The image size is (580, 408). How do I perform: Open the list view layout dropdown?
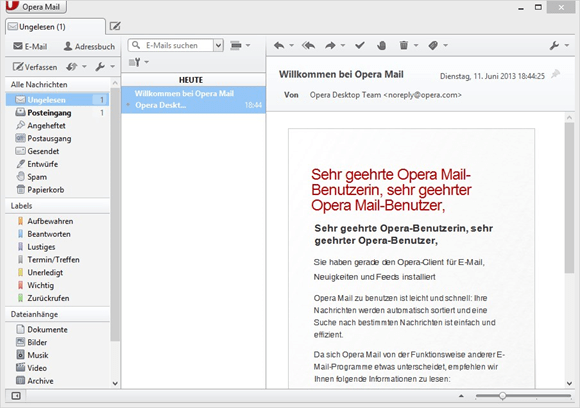click(x=240, y=45)
